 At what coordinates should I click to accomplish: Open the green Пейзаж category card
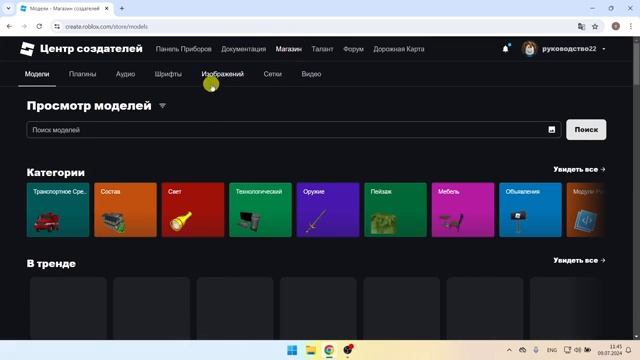point(396,210)
